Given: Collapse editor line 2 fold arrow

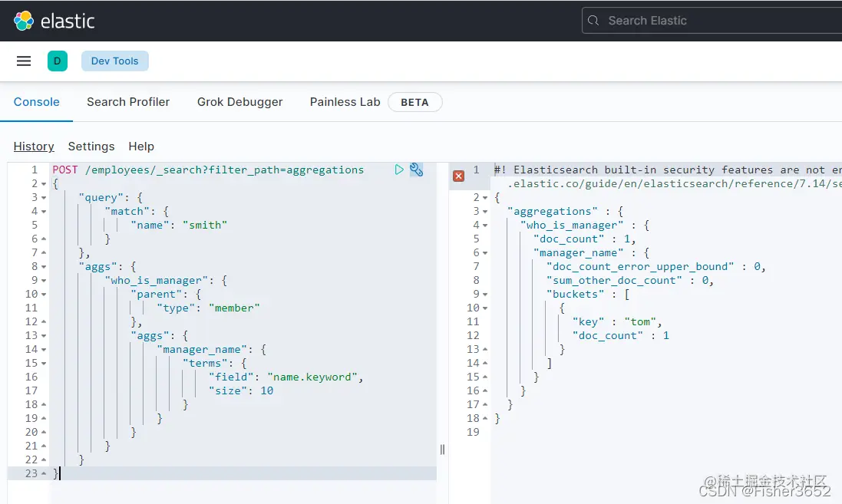Looking at the screenshot, I should pyautogui.click(x=44, y=184).
